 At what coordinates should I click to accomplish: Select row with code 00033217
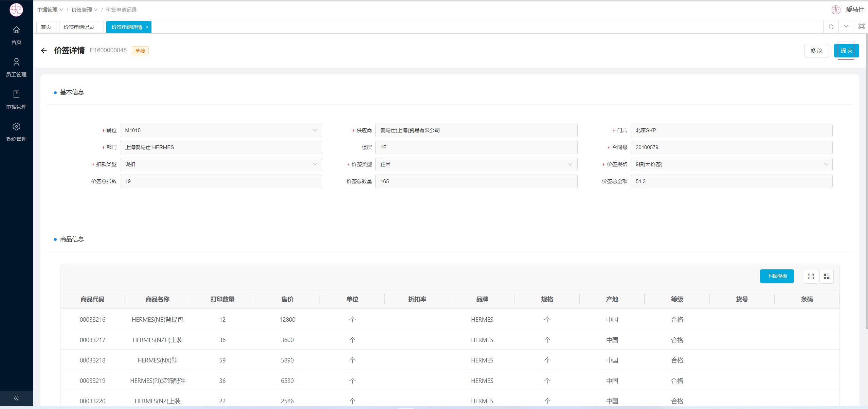pyautogui.click(x=450, y=340)
